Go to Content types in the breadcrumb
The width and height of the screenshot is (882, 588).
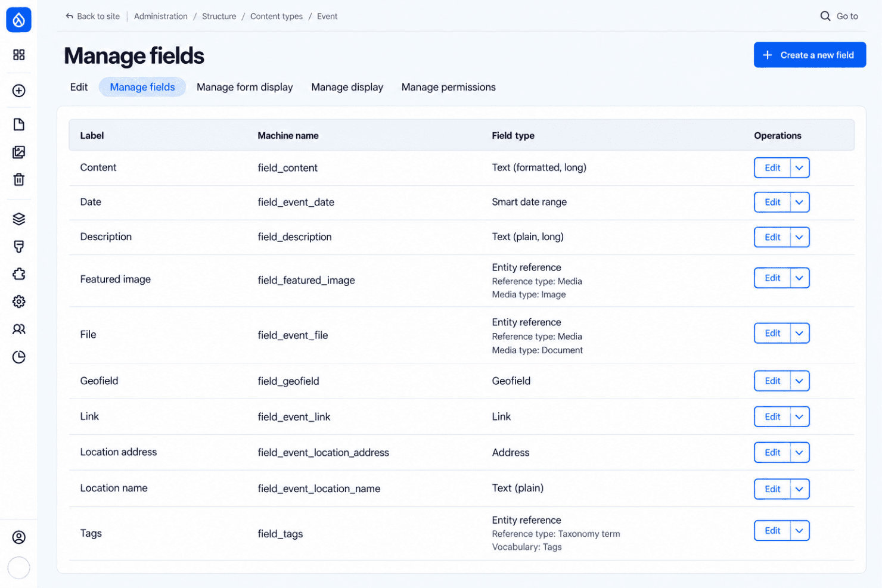(x=277, y=16)
